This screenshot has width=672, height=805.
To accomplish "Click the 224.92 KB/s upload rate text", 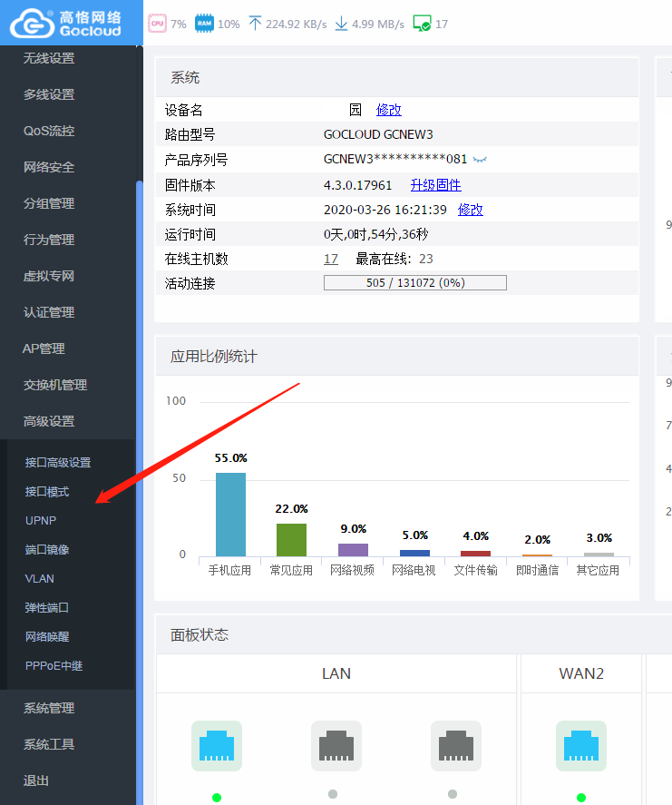I will [296, 25].
